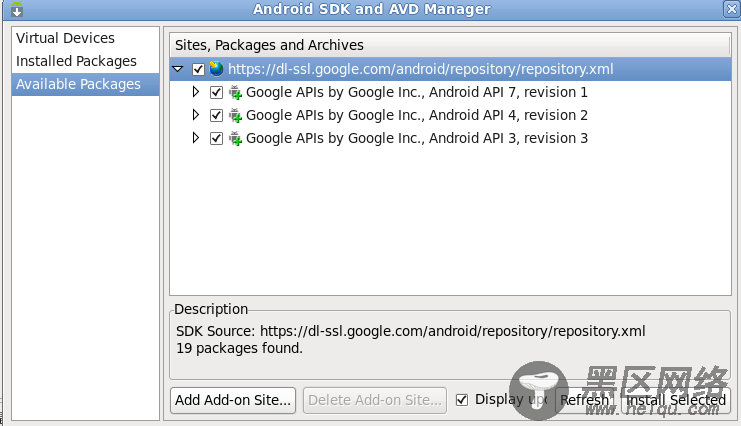Open the Installed Packages page
This screenshot has width=741, height=426.
[86, 61]
